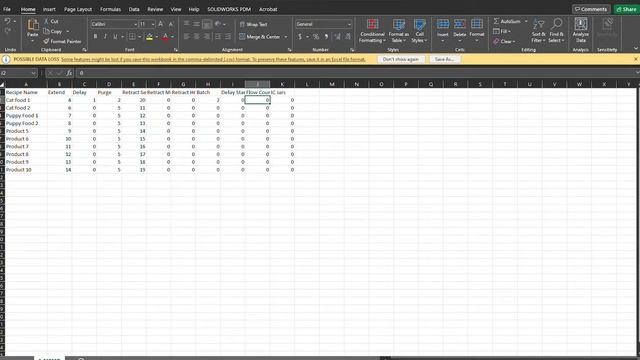This screenshot has width=640, height=360.
Task: Click Save As in warning bar
Action: point(444,59)
